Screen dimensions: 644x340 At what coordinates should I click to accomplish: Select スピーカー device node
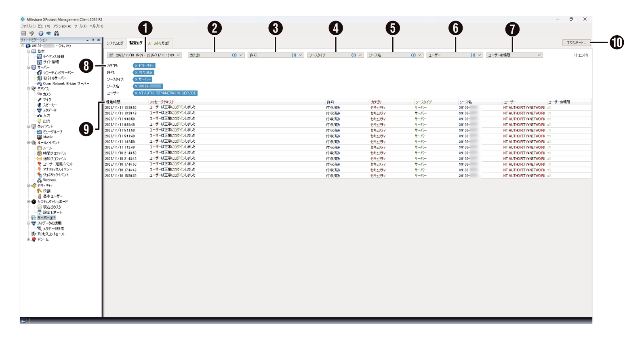[x=50, y=105]
